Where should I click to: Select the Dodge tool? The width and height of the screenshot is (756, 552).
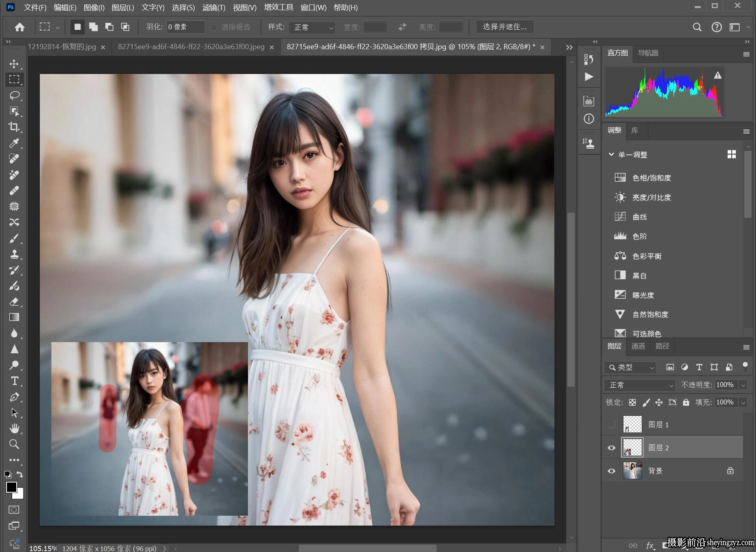(x=14, y=365)
